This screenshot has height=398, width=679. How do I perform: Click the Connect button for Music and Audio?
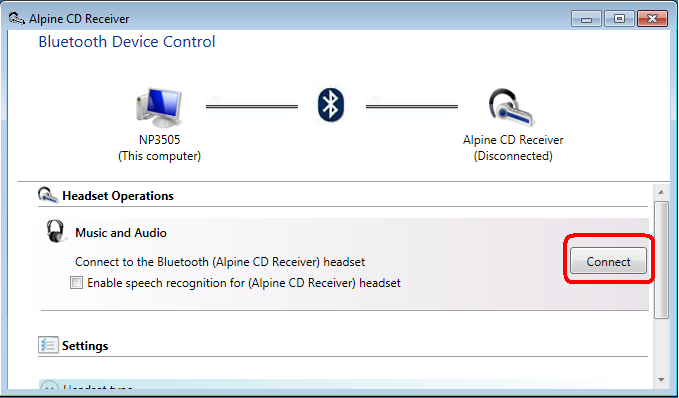click(x=608, y=261)
